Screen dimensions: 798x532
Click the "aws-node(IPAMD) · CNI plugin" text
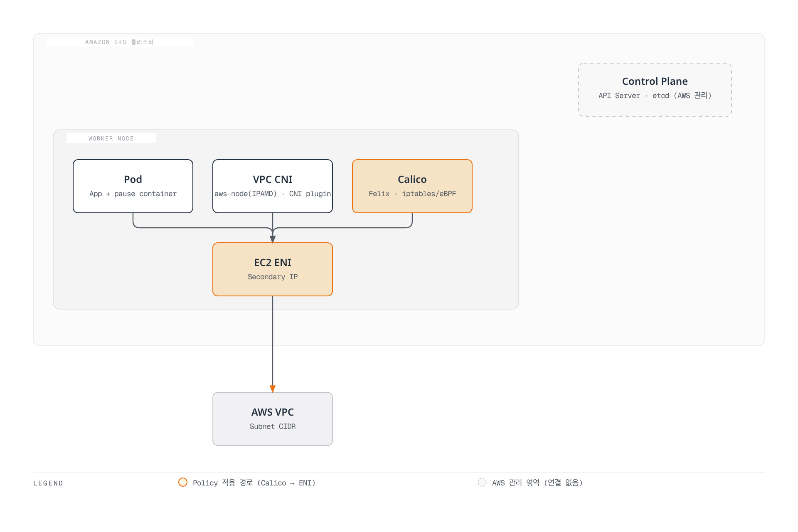[x=273, y=194]
